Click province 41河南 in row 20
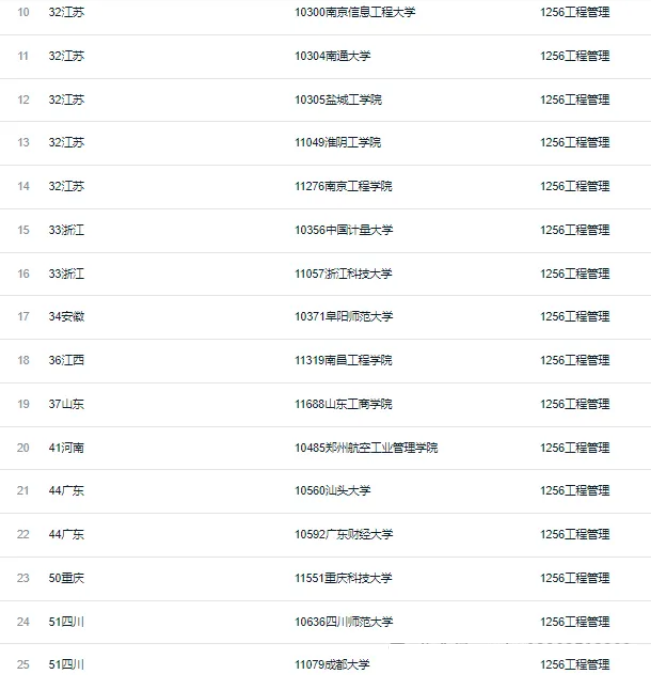This screenshot has height=677, width=654. (66, 448)
